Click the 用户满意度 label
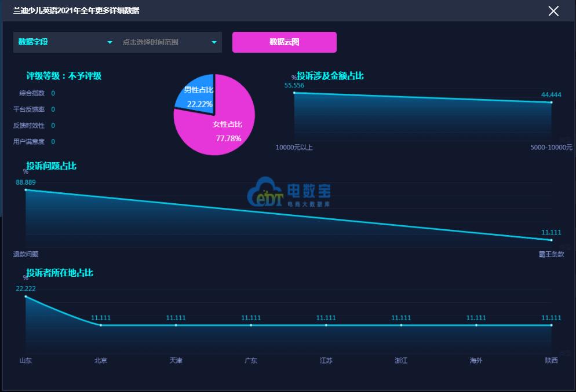 (28, 142)
